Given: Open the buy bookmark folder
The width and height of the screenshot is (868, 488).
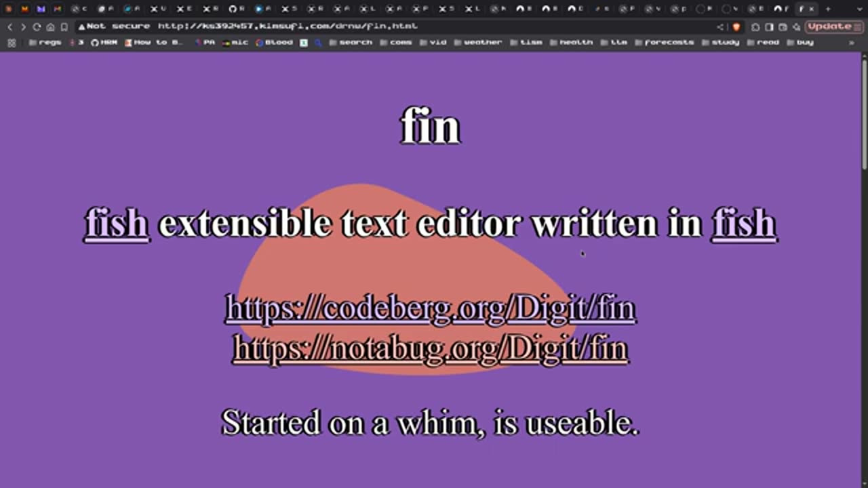Looking at the screenshot, I should coord(800,42).
